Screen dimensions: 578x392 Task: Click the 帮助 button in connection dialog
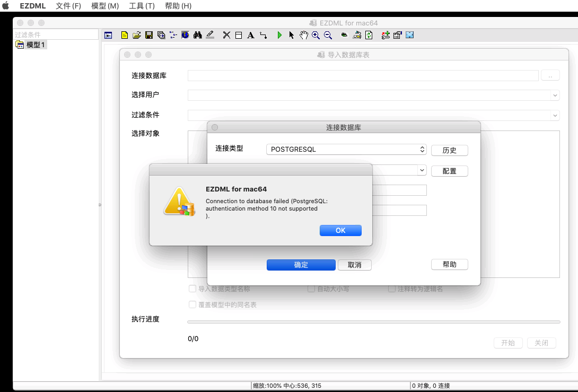[450, 264]
